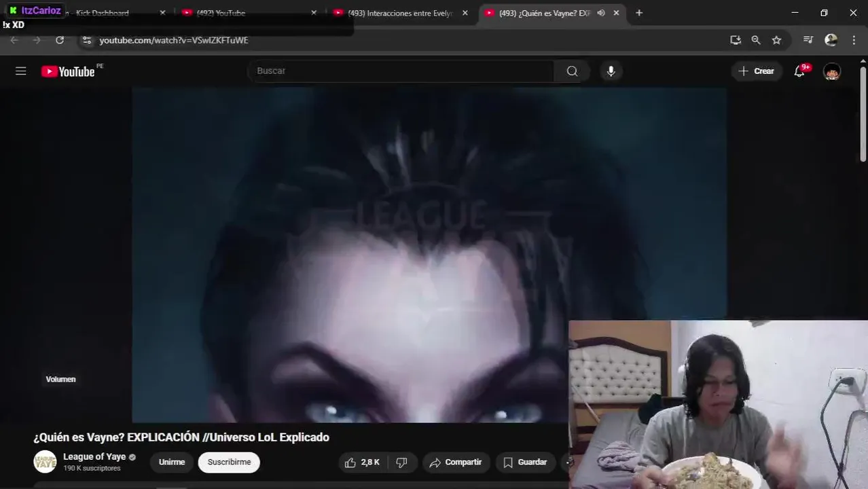Open a new browser tab
Viewport: 868px width, 489px height.
click(639, 13)
